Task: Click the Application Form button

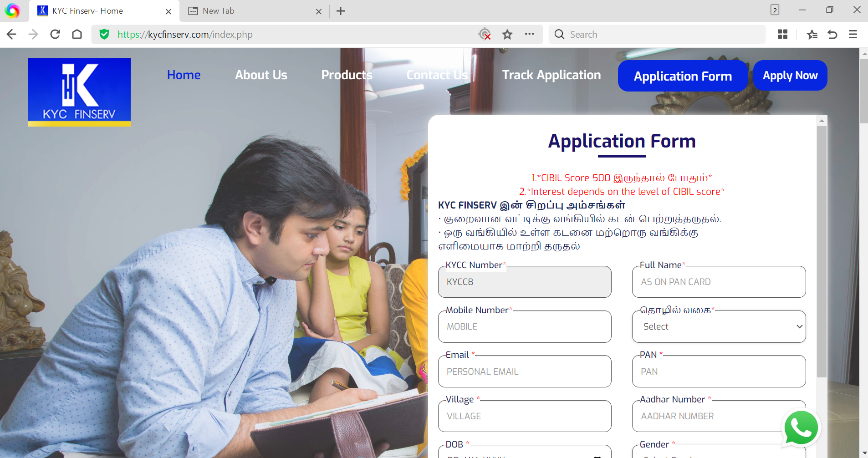Action: point(682,76)
